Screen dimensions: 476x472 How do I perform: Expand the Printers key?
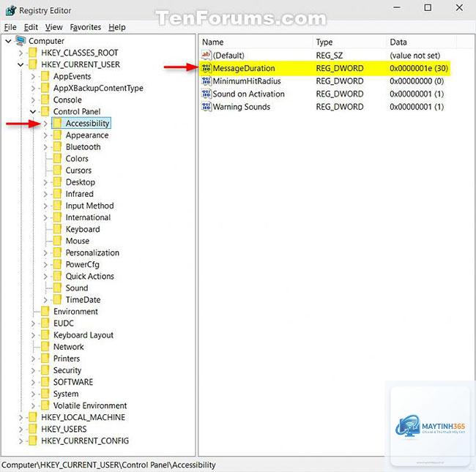click(33, 359)
